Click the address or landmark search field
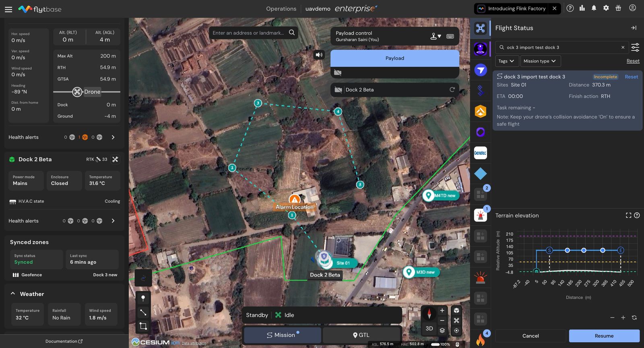This screenshot has width=644, height=348. tap(248, 33)
